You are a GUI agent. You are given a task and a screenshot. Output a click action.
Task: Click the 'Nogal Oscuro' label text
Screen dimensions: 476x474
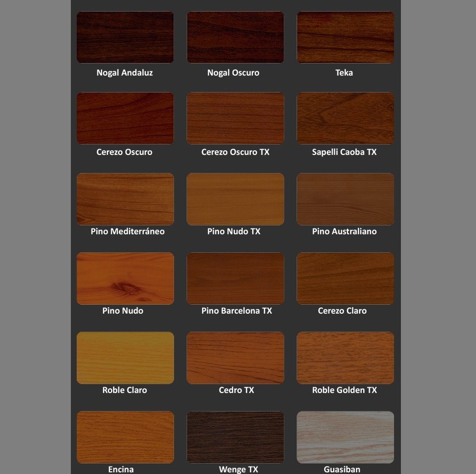click(233, 73)
